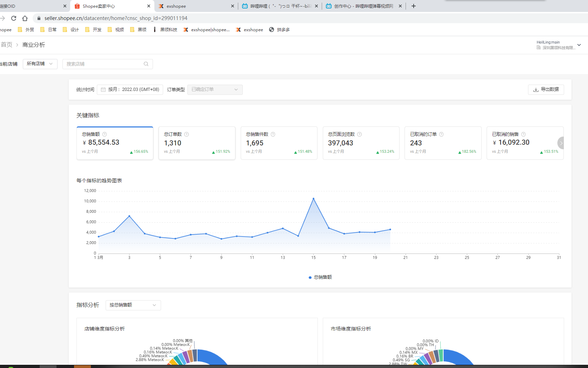The image size is (588, 368).
Task: Switch to the 哔哩哔哩 干杯 tab
Action: coord(280,6)
